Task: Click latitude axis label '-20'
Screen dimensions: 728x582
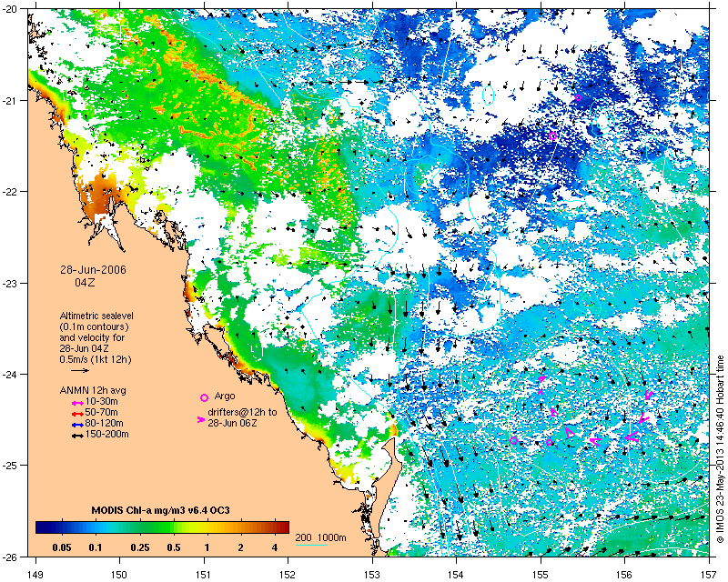Action: coord(10,9)
